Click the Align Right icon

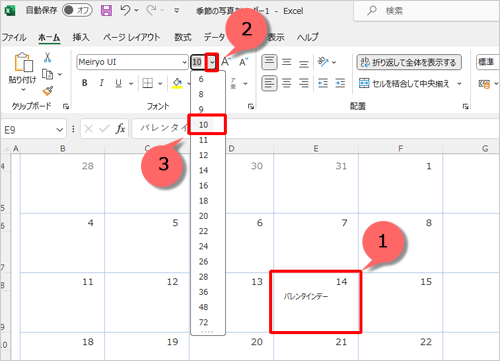pyautogui.click(x=303, y=83)
